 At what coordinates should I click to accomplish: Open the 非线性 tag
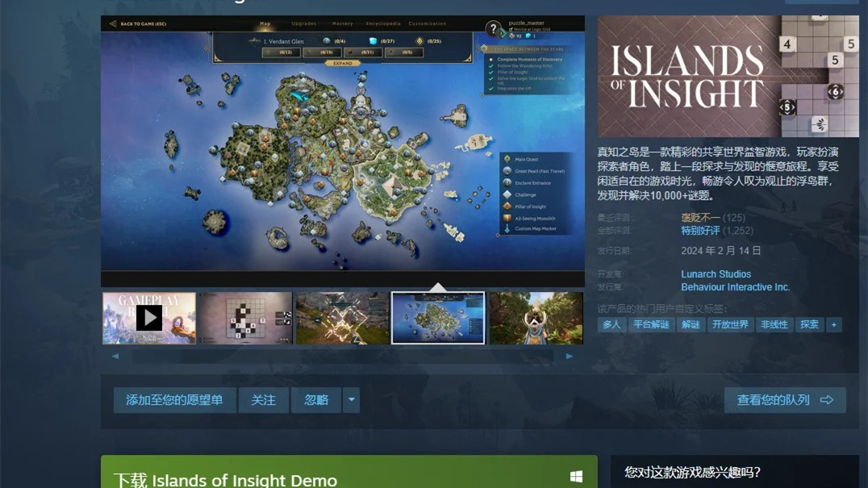[x=774, y=325]
